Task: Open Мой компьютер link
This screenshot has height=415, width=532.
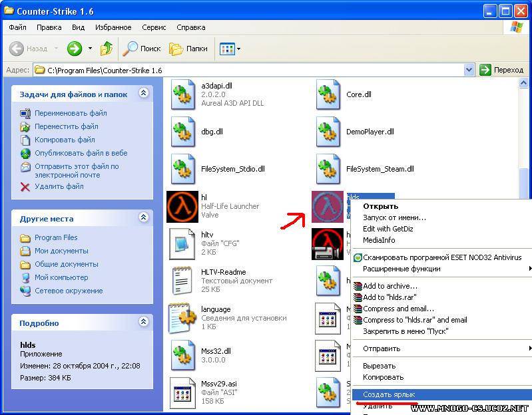Action: [x=61, y=277]
